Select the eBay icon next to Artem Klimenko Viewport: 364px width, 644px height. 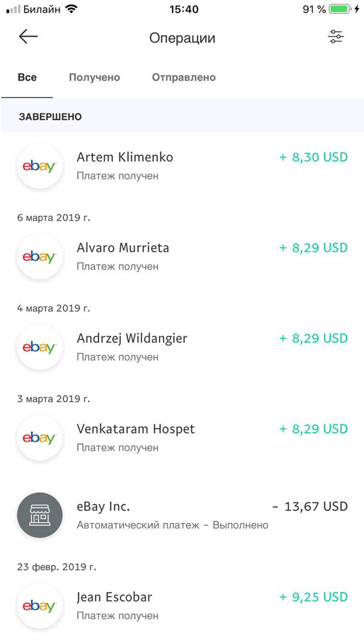click(x=40, y=166)
